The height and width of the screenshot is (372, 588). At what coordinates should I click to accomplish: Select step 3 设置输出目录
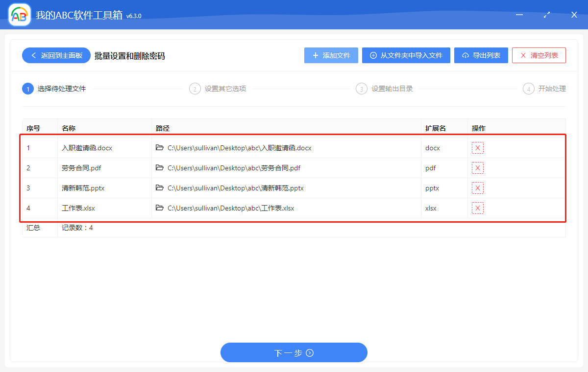point(384,89)
